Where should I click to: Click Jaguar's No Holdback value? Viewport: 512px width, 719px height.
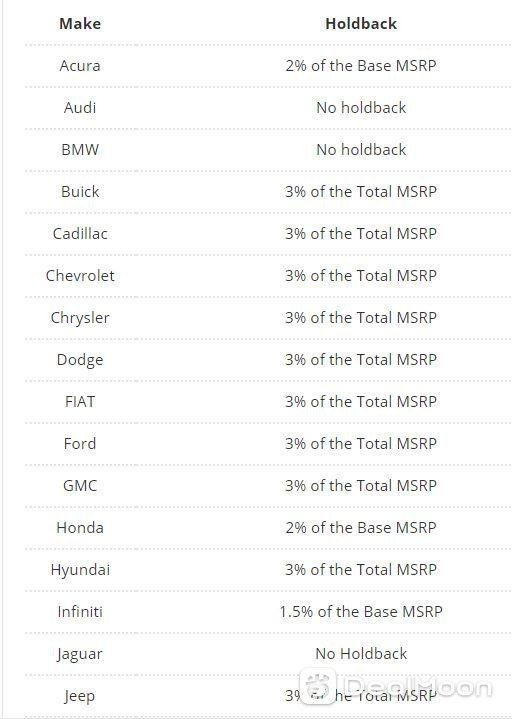361,654
